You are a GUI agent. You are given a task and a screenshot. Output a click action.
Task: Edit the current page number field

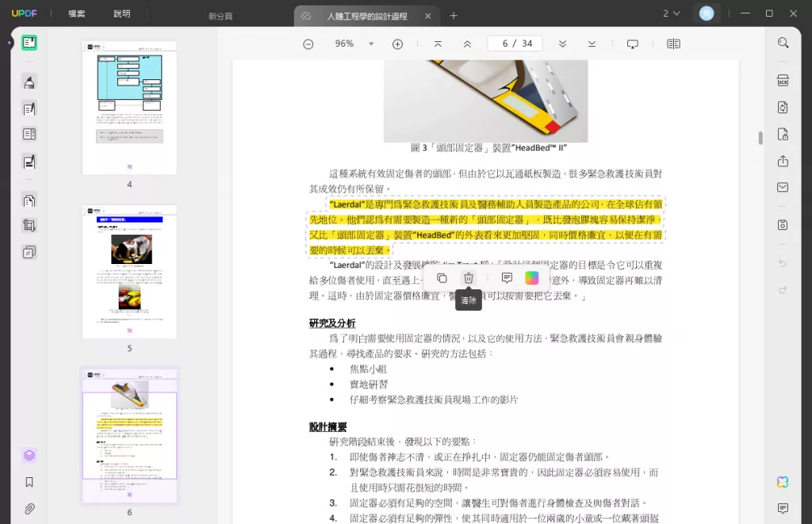click(x=515, y=44)
